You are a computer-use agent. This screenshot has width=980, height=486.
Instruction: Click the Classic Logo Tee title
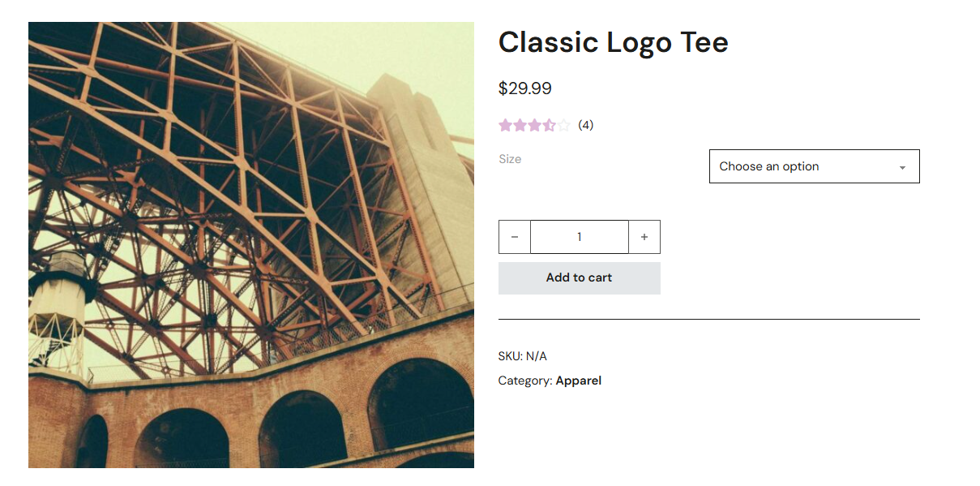(614, 42)
